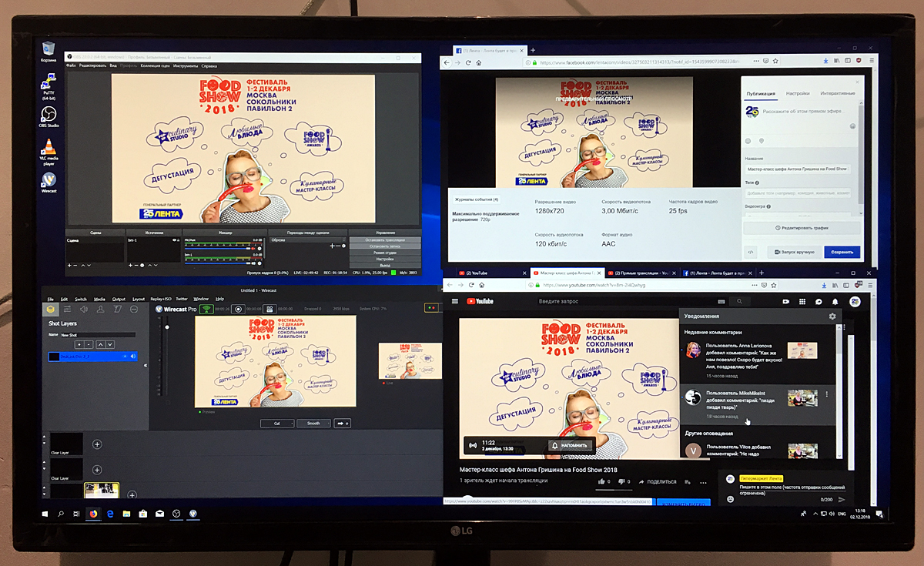The image size is (924, 566).
Task: Click Facebook embed code icon button
Action: pos(751,252)
